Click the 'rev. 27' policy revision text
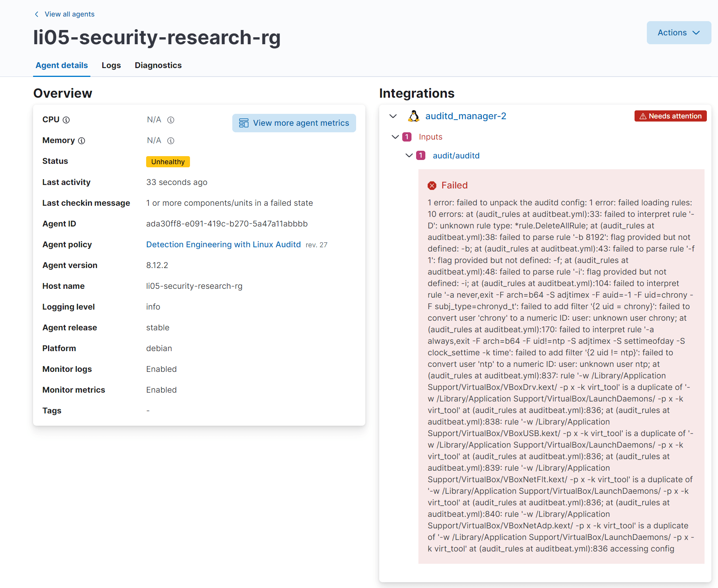The height and width of the screenshot is (588, 718). click(317, 245)
